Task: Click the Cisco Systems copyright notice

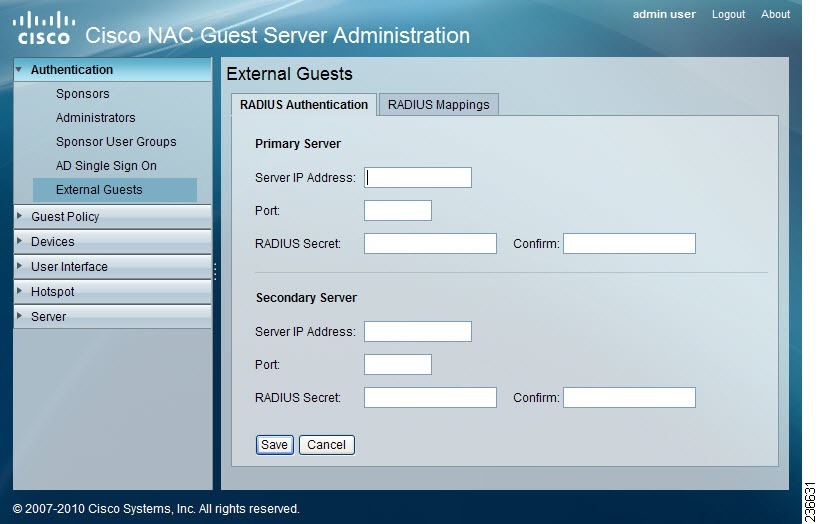Action: pyautogui.click(x=156, y=508)
